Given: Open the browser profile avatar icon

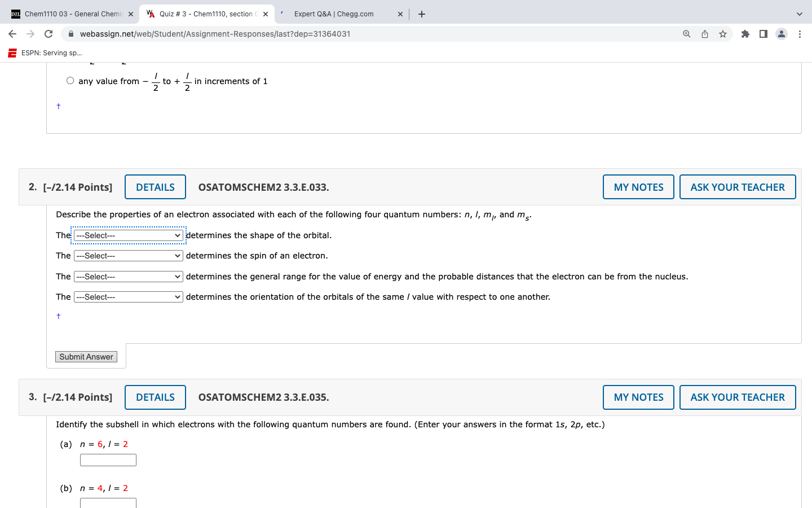Looking at the screenshot, I should [x=781, y=34].
